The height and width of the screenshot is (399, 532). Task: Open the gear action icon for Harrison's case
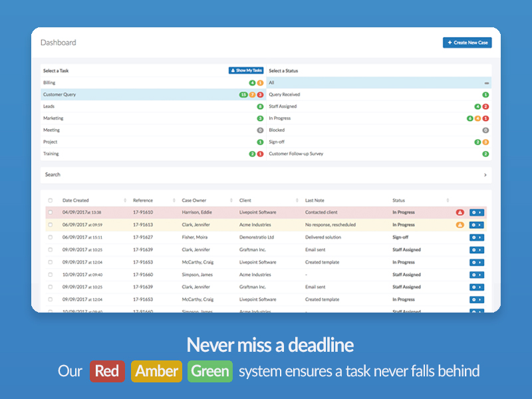click(473, 212)
